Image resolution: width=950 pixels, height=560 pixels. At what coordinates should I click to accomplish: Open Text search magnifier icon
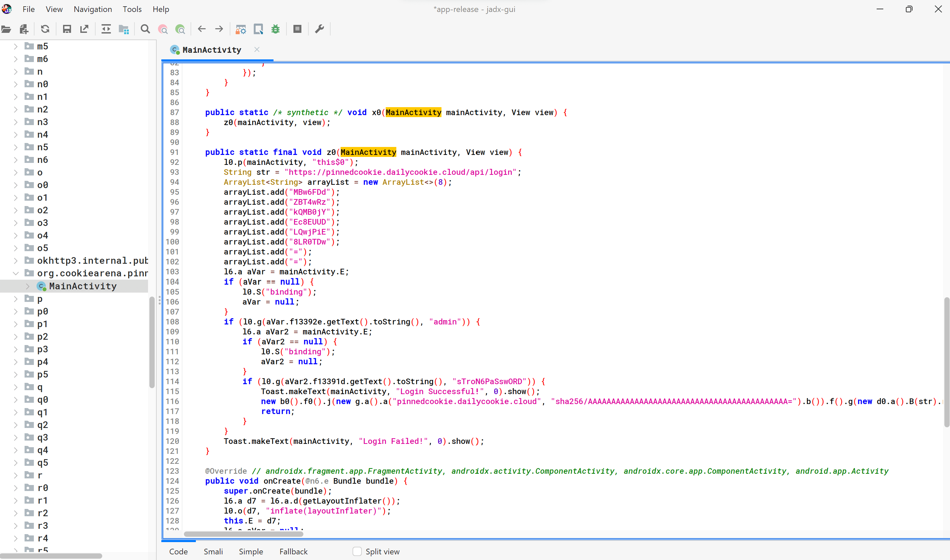145,29
